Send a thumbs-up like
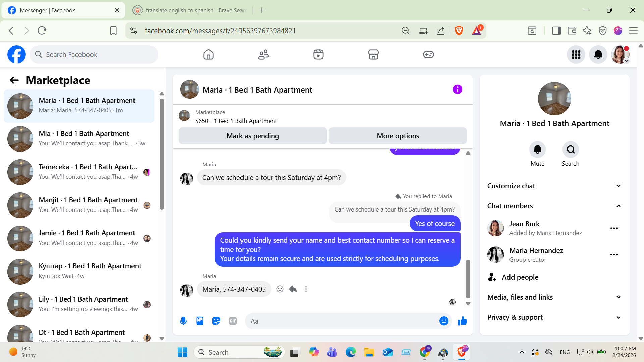The width and height of the screenshot is (644, 362). pyautogui.click(x=462, y=321)
